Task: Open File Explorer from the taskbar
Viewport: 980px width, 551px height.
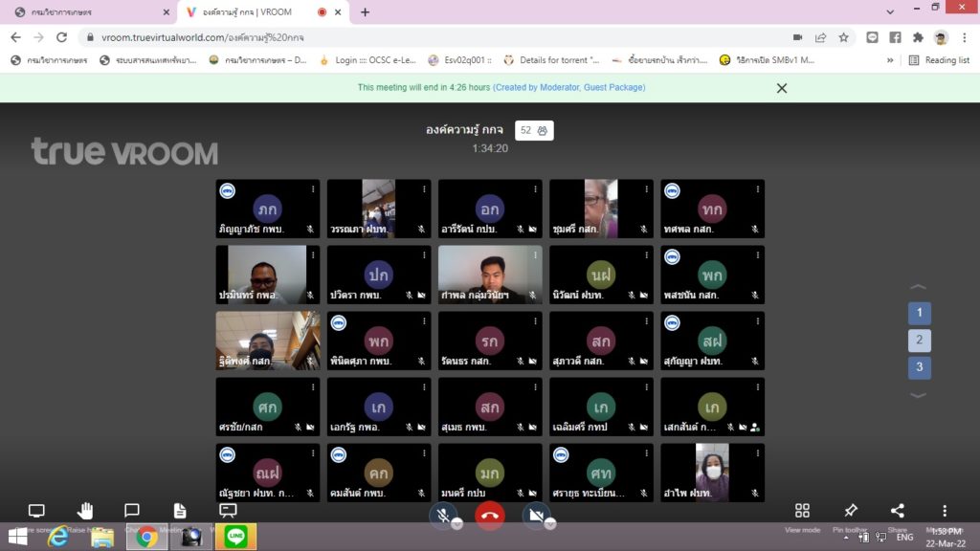Action: (102, 537)
